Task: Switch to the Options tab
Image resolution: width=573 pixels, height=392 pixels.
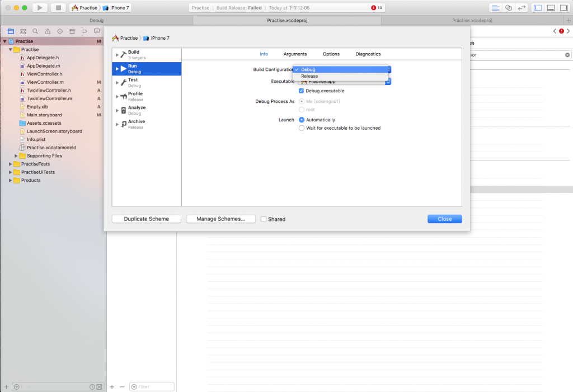Action: [331, 54]
